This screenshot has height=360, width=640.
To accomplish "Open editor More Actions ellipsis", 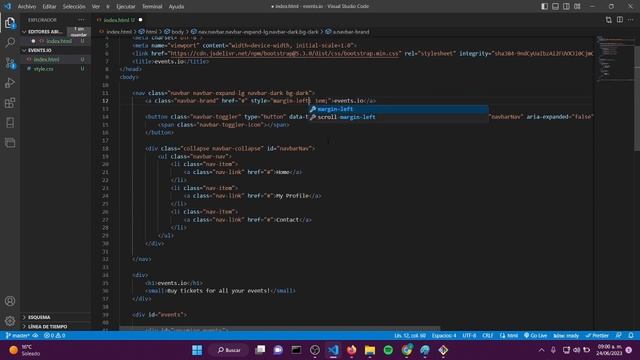I will (631, 20).
